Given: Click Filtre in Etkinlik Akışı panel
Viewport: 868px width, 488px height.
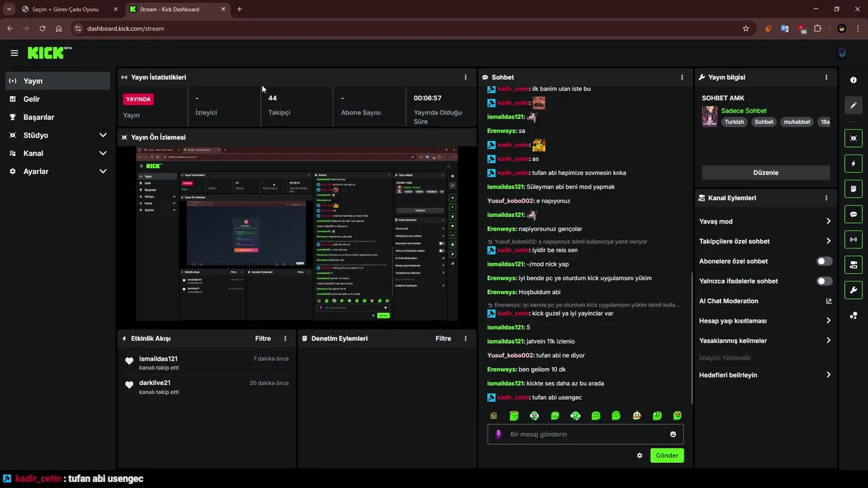Looking at the screenshot, I should pyautogui.click(x=262, y=338).
